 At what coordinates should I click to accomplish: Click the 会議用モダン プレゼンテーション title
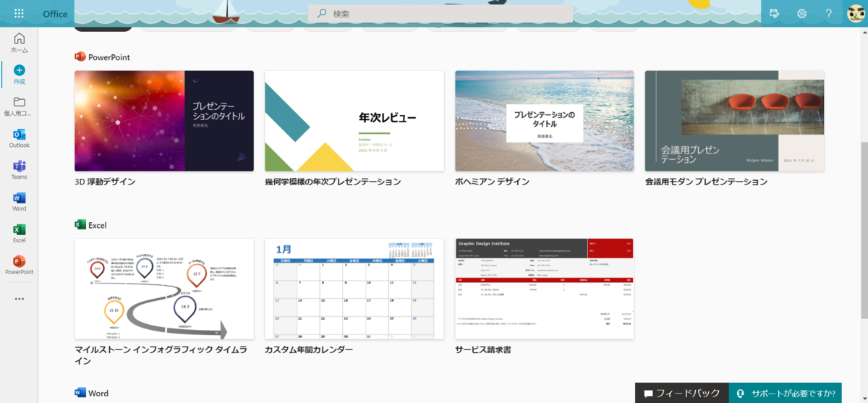[706, 182]
